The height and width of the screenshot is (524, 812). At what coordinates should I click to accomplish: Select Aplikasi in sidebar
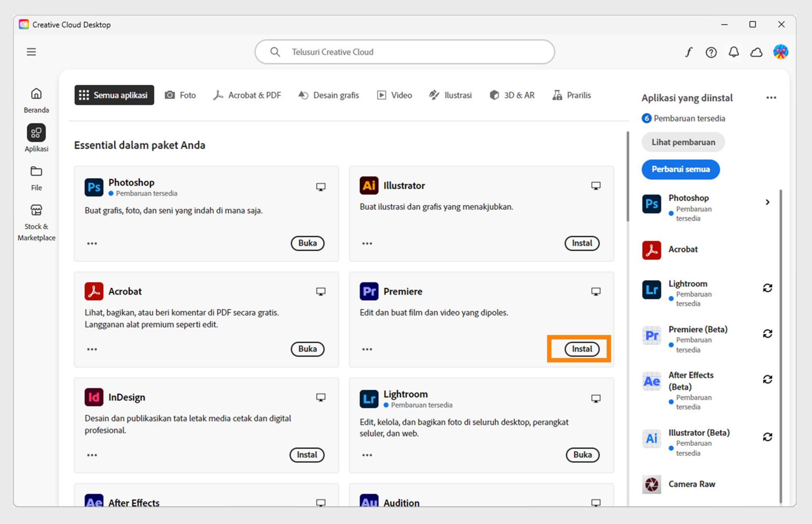tap(36, 138)
